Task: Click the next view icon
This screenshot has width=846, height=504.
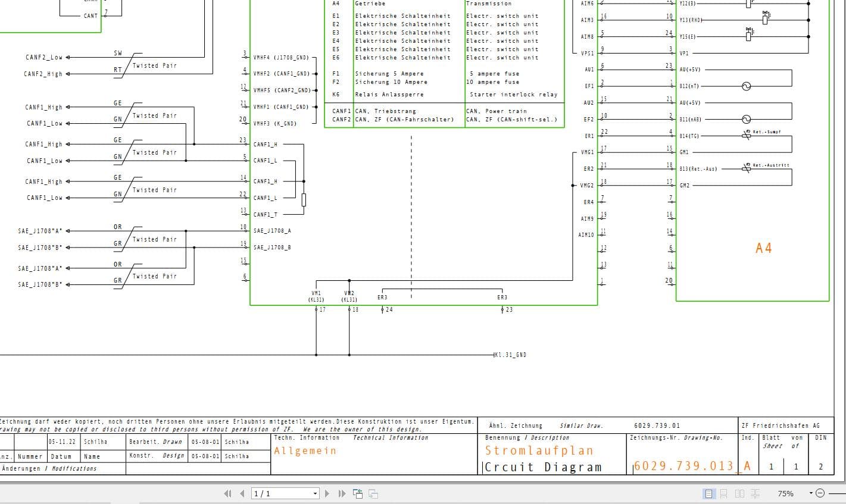Action: pyautogui.click(x=373, y=493)
